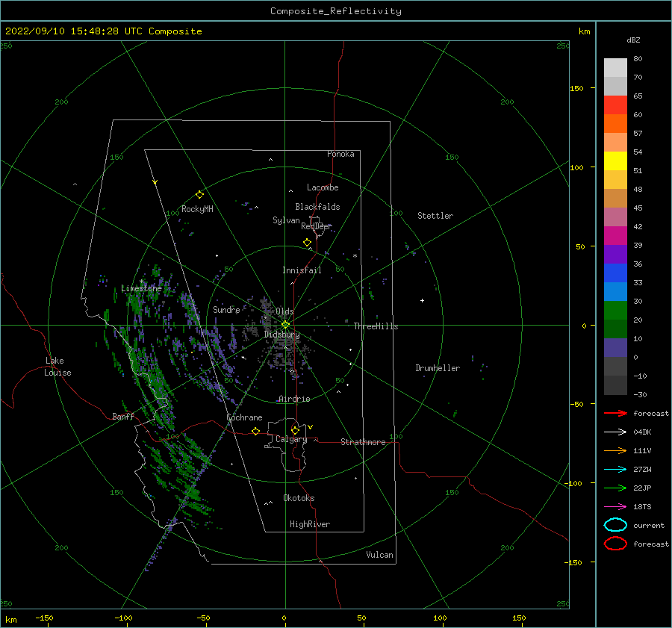Click the red forecast arrow in legend

click(x=615, y=413)
